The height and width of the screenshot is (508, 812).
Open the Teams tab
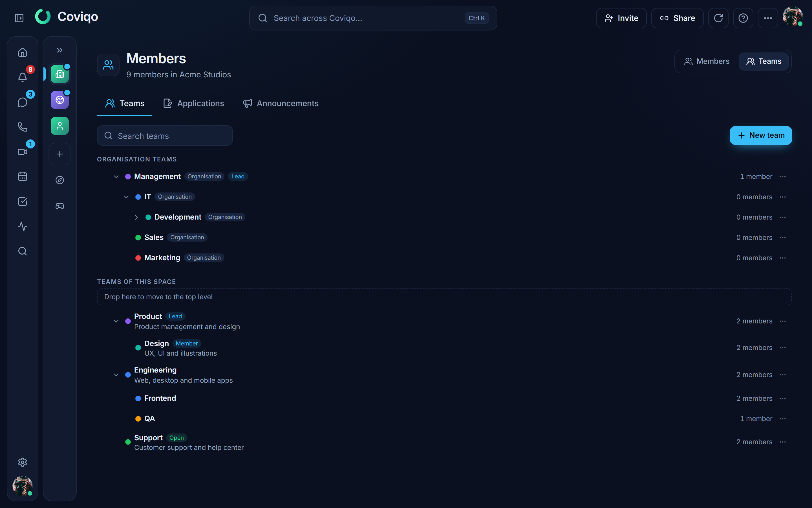[125, 104]
